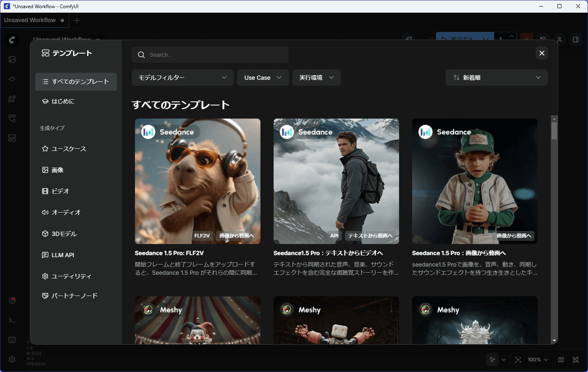
Task: Click the Unsaved Workflow tab
Action: [30, 20]
